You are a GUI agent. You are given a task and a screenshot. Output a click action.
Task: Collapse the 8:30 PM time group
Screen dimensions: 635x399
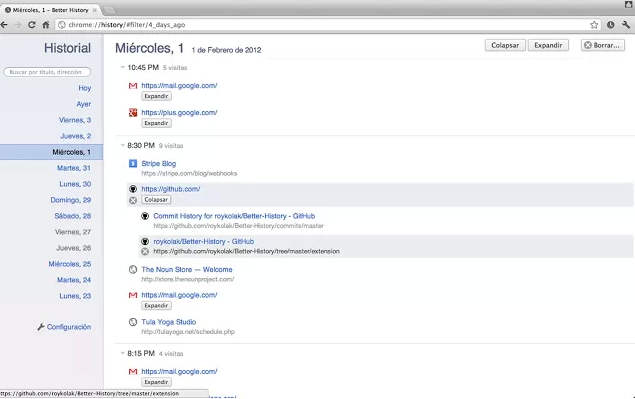pos(122,145)
